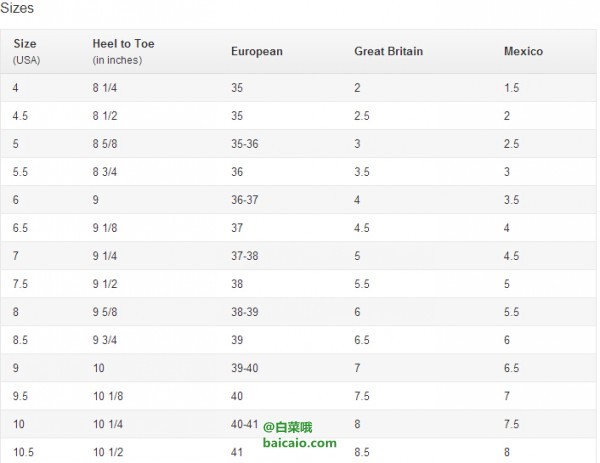Screen dimensions: 600x463
Task: Select the Great Britain column header
Action: [388, 51]
